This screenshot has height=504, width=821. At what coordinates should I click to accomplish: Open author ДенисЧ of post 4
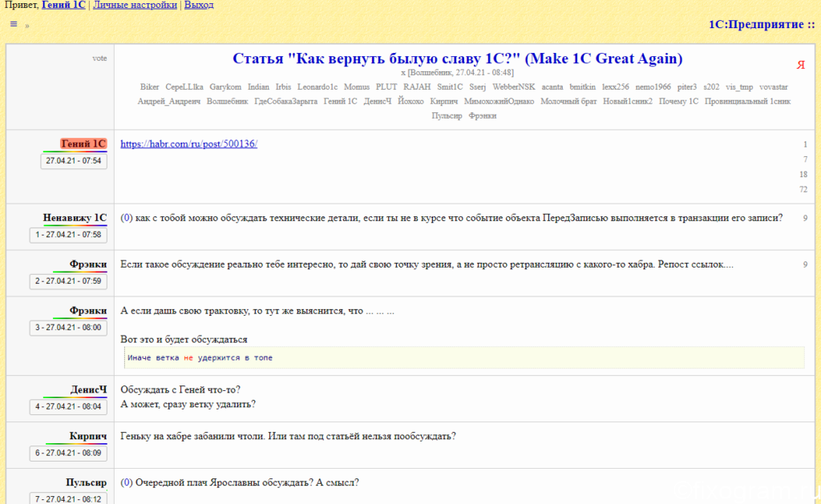(88, 390)
